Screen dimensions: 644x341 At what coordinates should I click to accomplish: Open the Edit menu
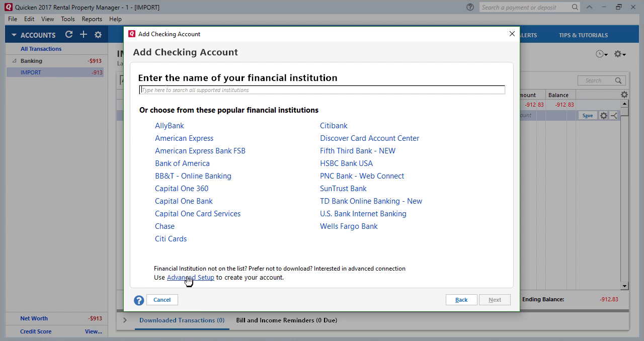click(29, 19)
